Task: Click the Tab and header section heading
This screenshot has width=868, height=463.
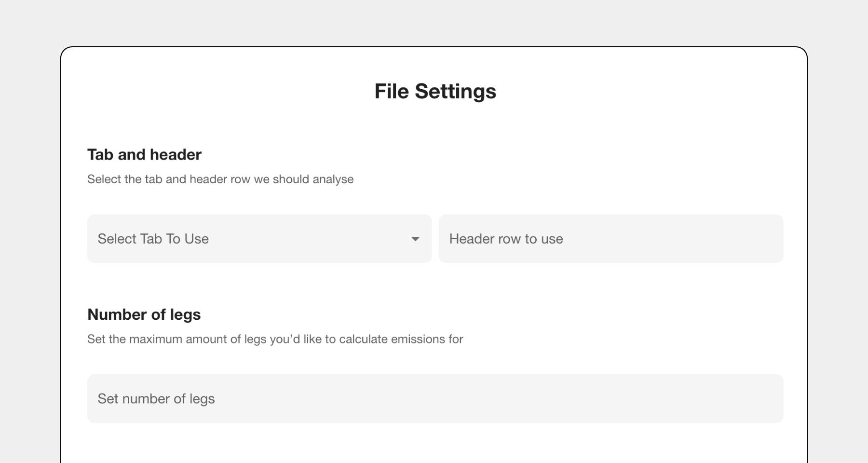Action: tap(144, 154)
